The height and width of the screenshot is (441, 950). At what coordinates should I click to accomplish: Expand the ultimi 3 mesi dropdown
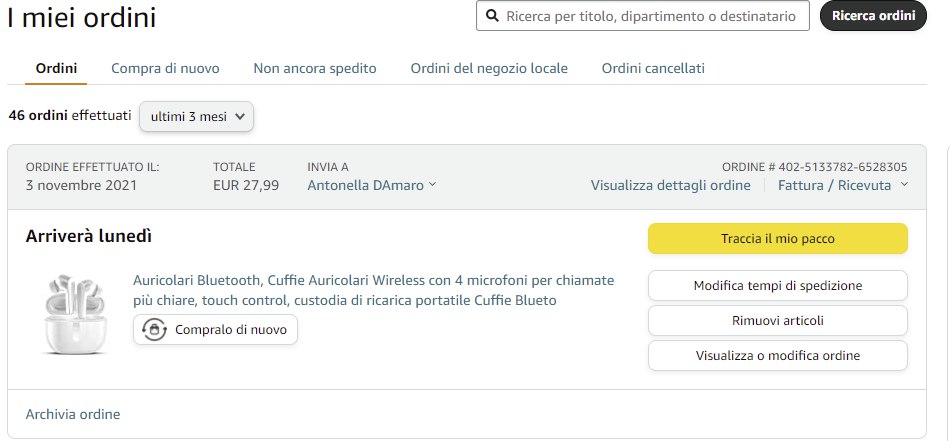pyautogui.click(x=196, y=117)
